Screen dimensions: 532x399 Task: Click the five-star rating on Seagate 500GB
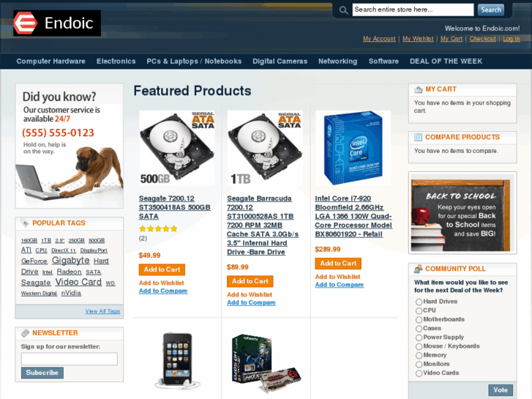coord(158,228)
